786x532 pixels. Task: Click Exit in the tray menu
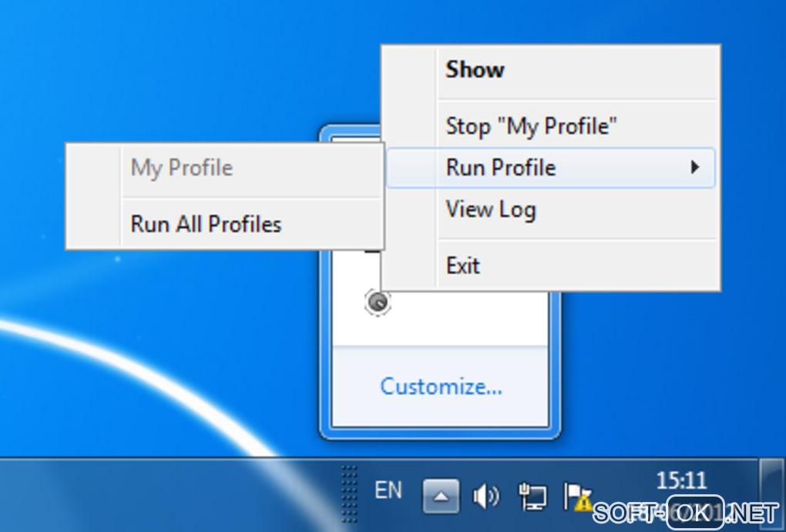click(x=550, y=266)
